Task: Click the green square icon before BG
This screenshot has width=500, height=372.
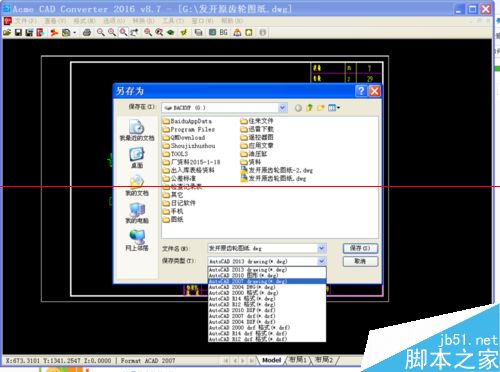Action: coord(212,32)
